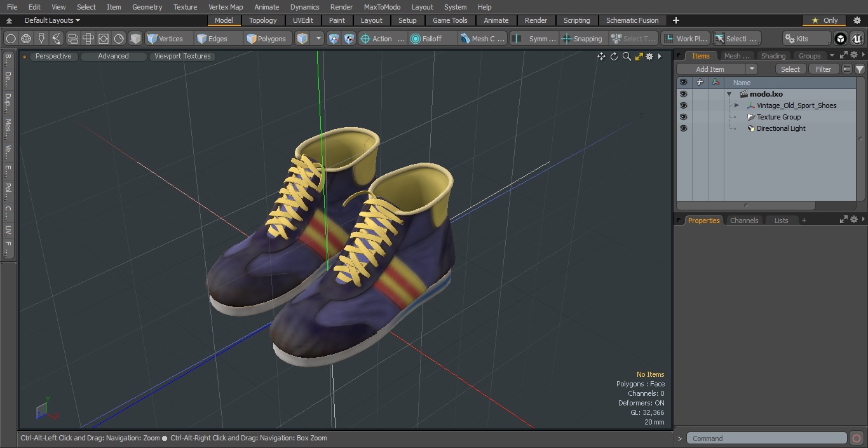Open the Perspective view type dropdown

pyautogui.click(x=53, y=57)
